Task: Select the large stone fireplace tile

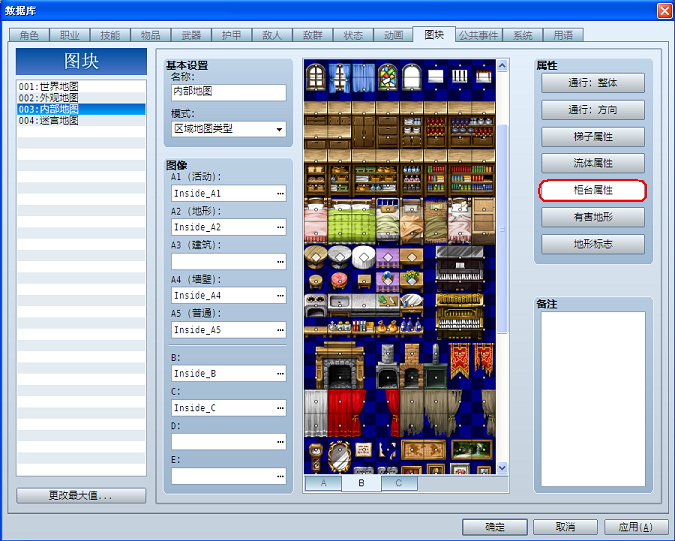Action: [340, 366]
